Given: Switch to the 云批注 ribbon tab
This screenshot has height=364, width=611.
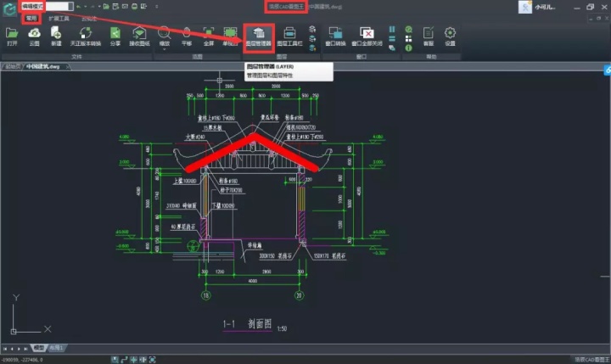Looking at the screenshot, I should click(89, 19).
